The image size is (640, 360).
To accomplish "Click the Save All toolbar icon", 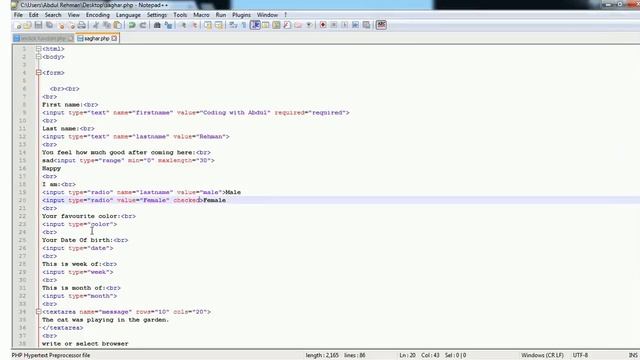I will [x=49, y=25].
